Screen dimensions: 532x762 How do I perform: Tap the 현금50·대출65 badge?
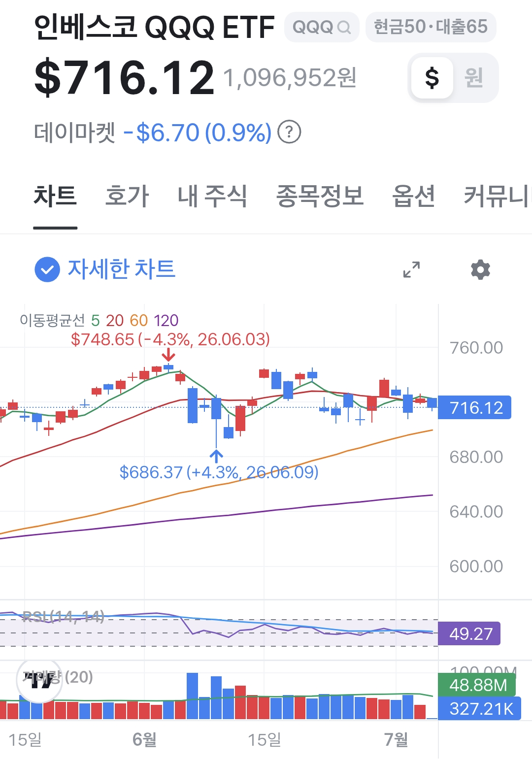click(x=431, y=27)
